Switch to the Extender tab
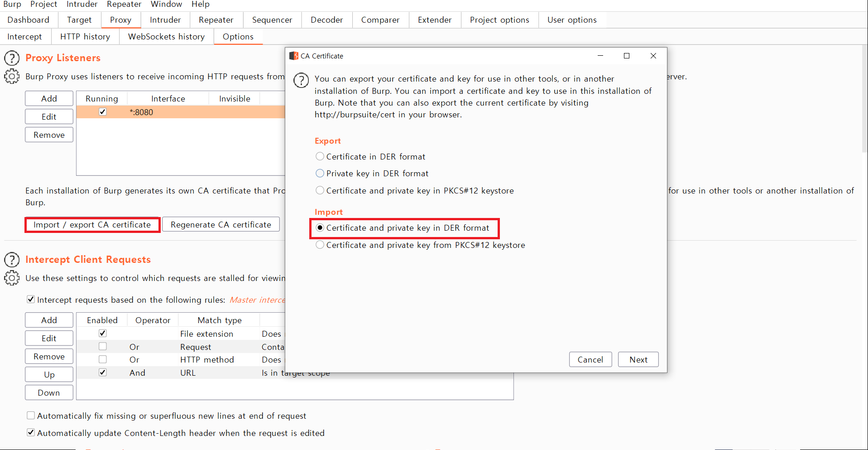Viewport: 868px width, 450px height. click(x=435, y=20)
